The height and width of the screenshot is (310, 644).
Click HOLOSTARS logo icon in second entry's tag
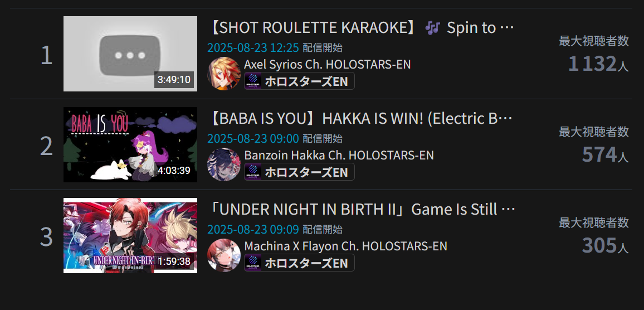(x=253, y=172)
